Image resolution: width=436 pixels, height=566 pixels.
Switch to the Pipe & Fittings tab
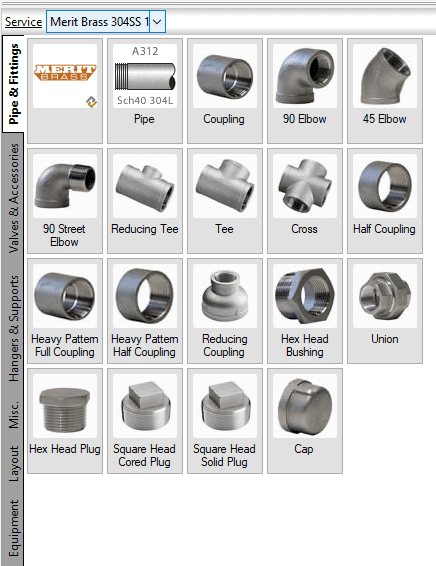point(13,84)
